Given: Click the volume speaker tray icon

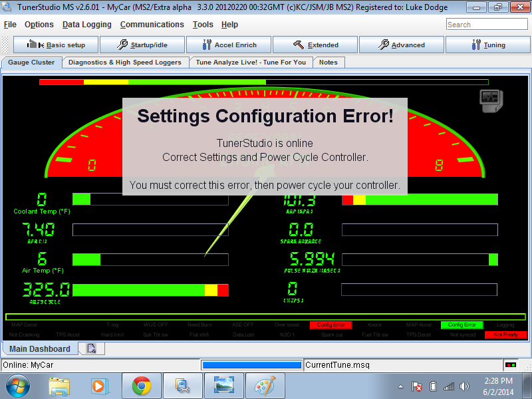Looking at the screenshot, I should coord(464,386).
